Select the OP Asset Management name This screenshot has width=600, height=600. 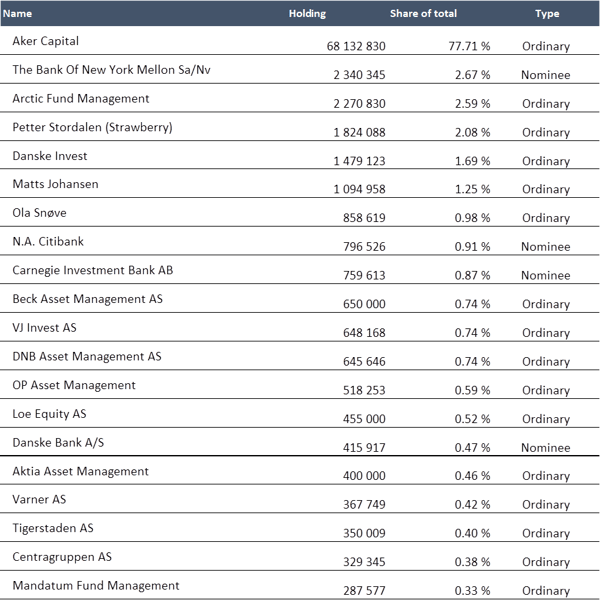pos(74,385)
